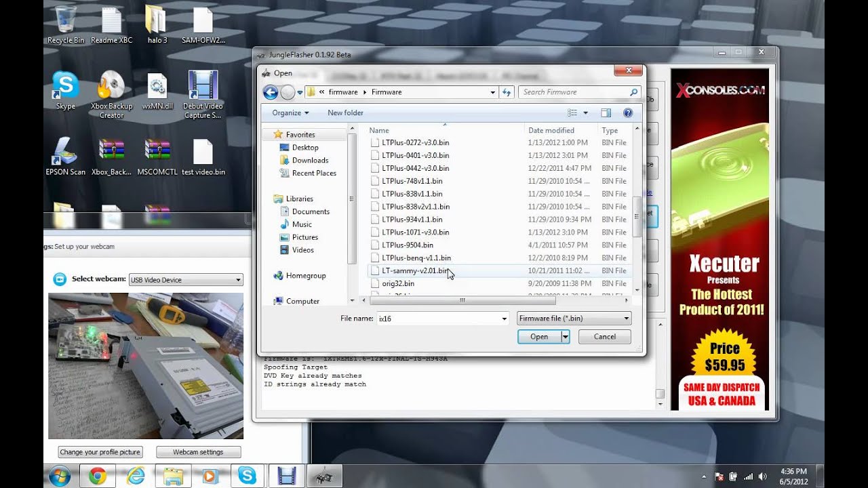Open the Organize menu dropdown

coord(290,113)
